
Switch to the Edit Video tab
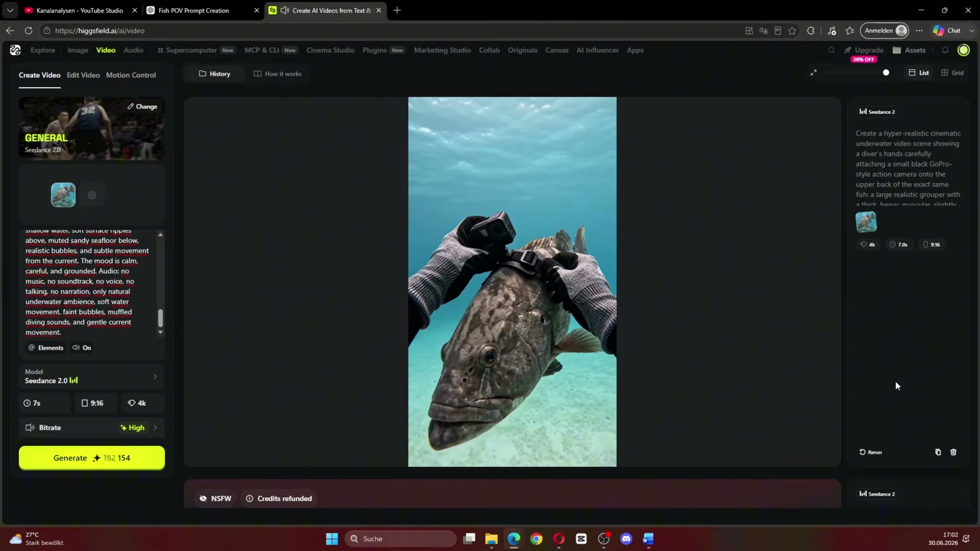tap(83, 75)
